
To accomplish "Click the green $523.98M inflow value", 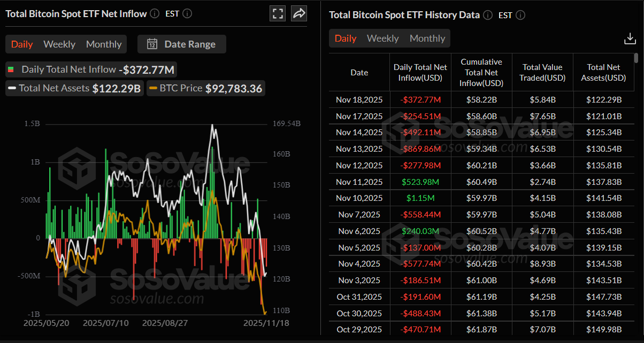I will click(420, 182).
